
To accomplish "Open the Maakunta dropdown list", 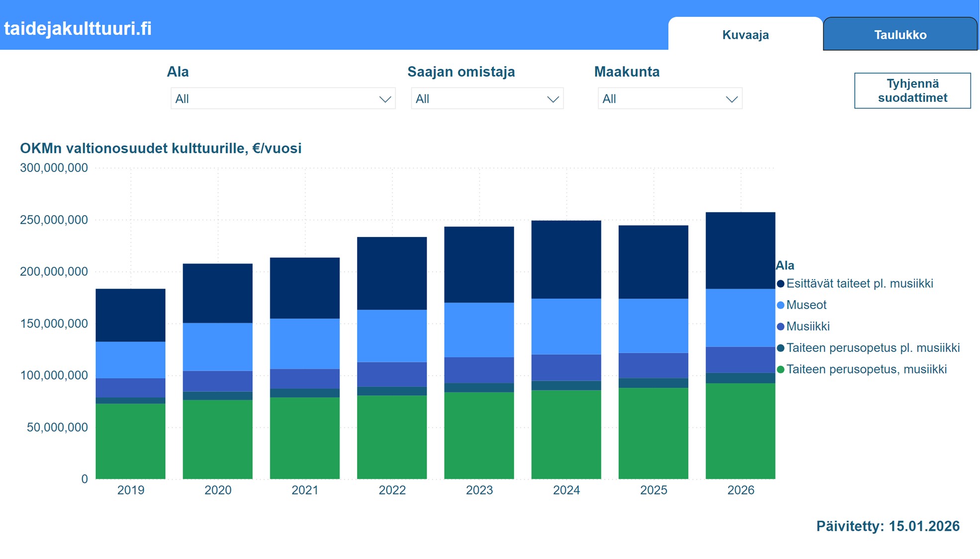I will (669, 99).
